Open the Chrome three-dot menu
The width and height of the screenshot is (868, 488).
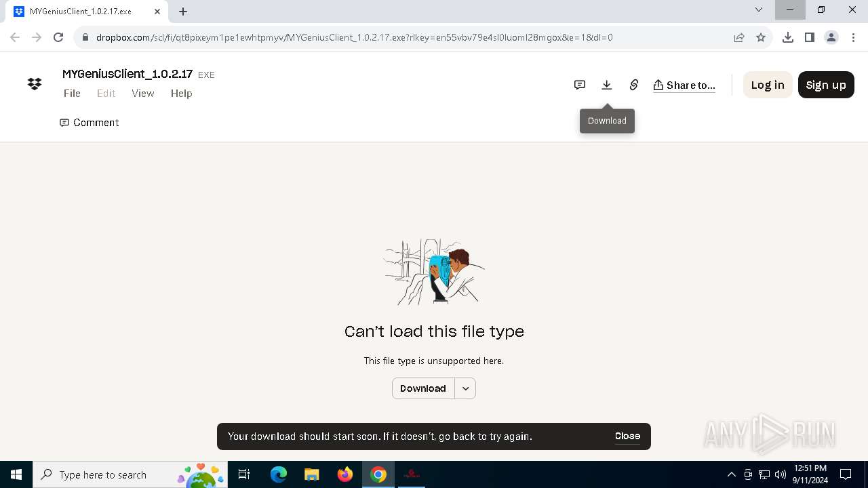[x=852, y=37]
